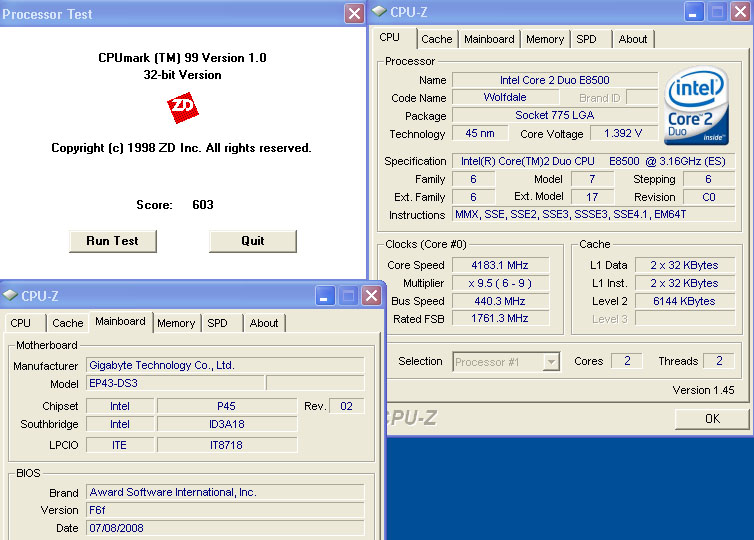The height and width of the screenshot is (540, 754).
Task: Click the BIOS Date value 07/08/2008
Action: pos(225,528)
